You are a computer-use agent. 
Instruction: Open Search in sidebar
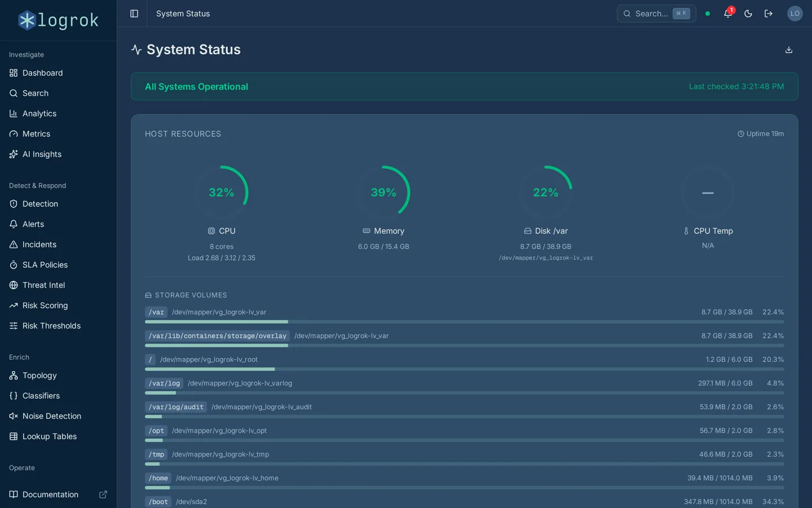coord(58,93)
